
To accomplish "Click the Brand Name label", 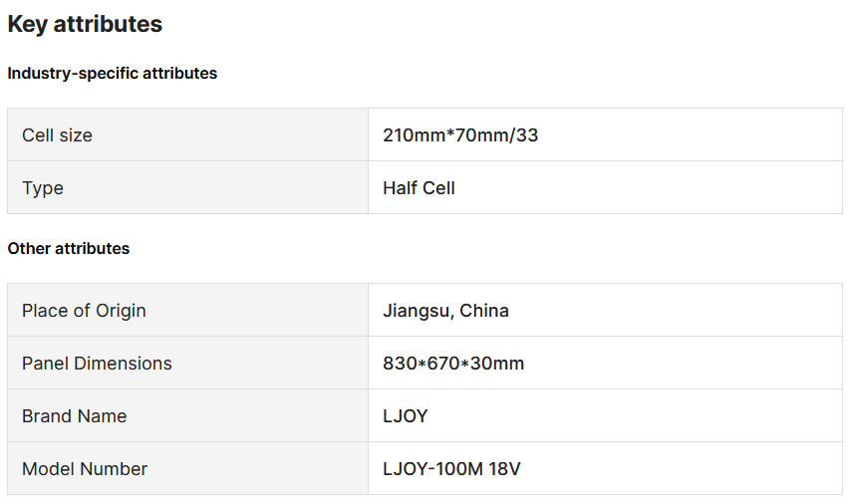I will point(74,415).
